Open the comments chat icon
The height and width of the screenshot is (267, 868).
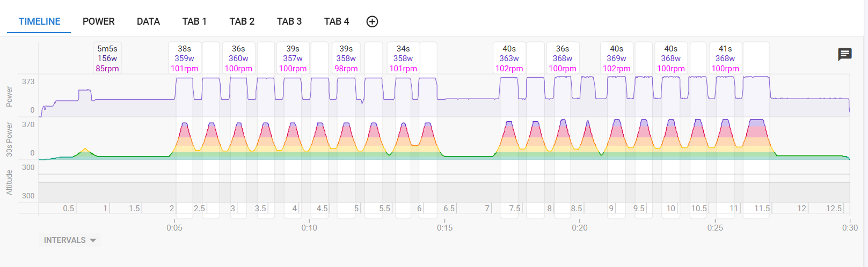[x=845, y=54]
